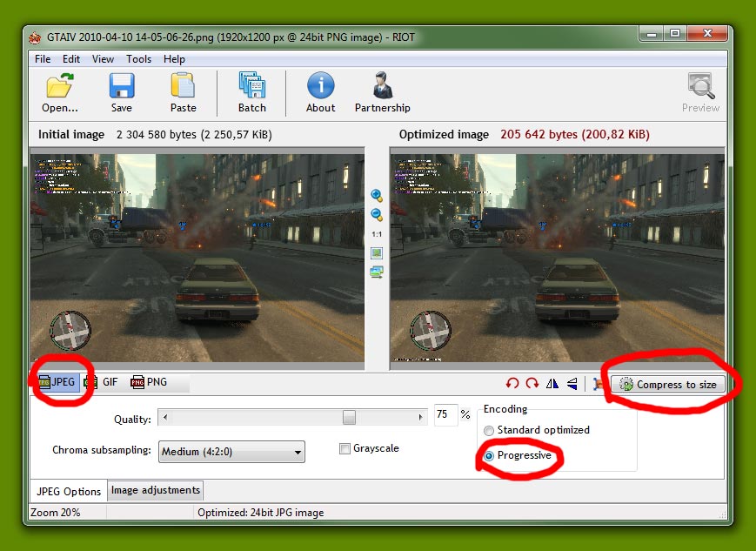This screenshot has height=551, width=756.
Task: Click the optimized image preview
Action: tap(558, 259)
